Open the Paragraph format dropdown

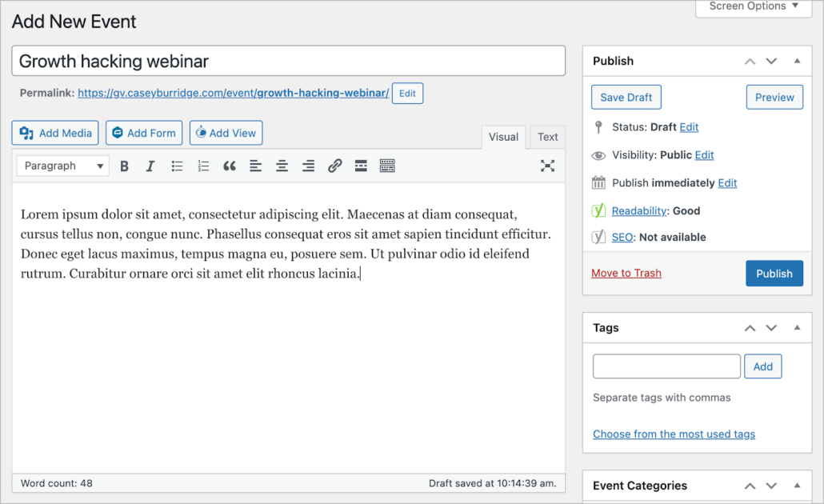coord(64,166)
